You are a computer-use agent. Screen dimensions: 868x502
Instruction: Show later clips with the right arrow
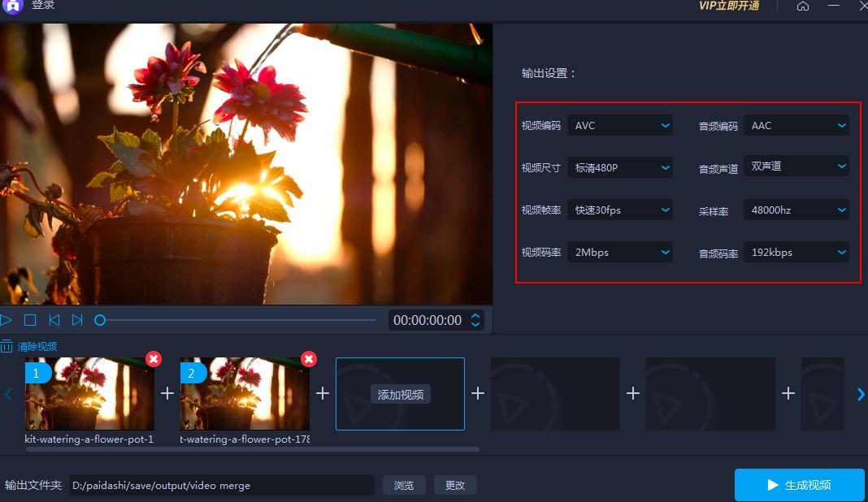click(860, 394)
